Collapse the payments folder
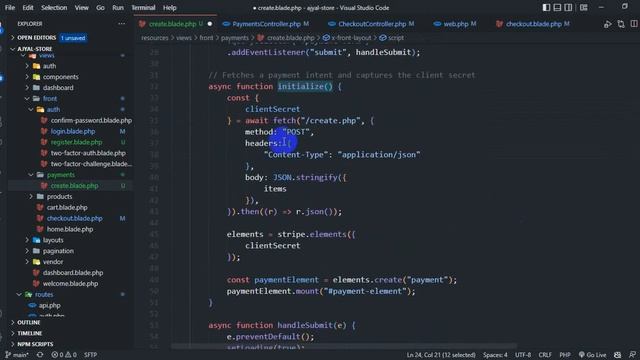This screenshot has height=360, width=640. 60,175
